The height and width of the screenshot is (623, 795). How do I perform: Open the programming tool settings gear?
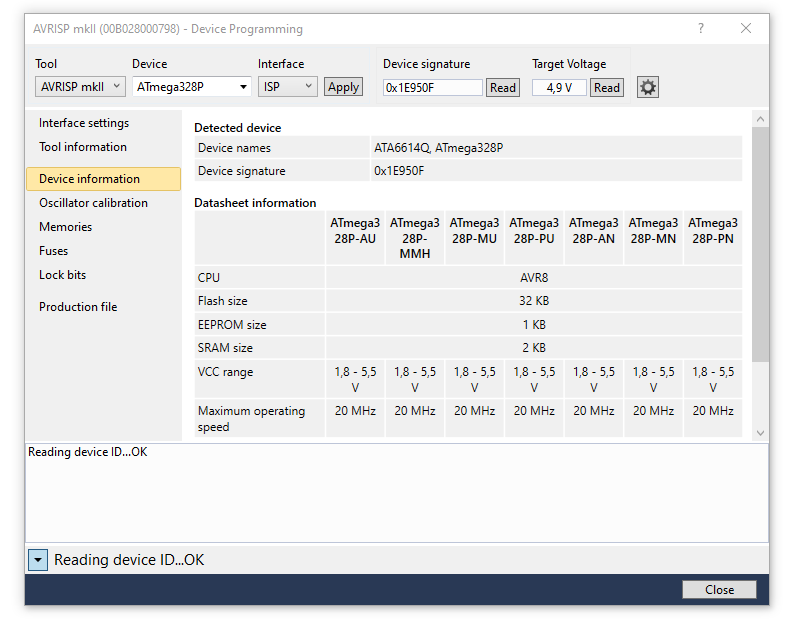coord(647,87)
